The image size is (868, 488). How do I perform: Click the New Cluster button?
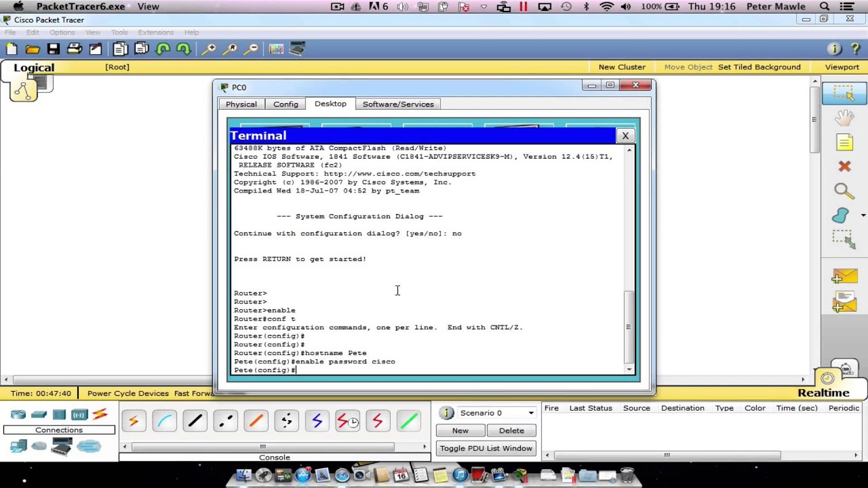[622, 67]
